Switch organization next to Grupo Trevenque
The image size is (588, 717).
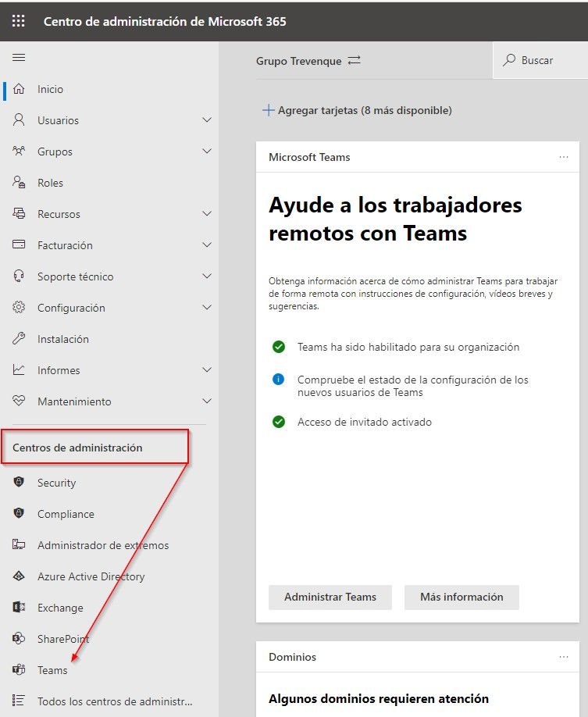pos(355,61)
